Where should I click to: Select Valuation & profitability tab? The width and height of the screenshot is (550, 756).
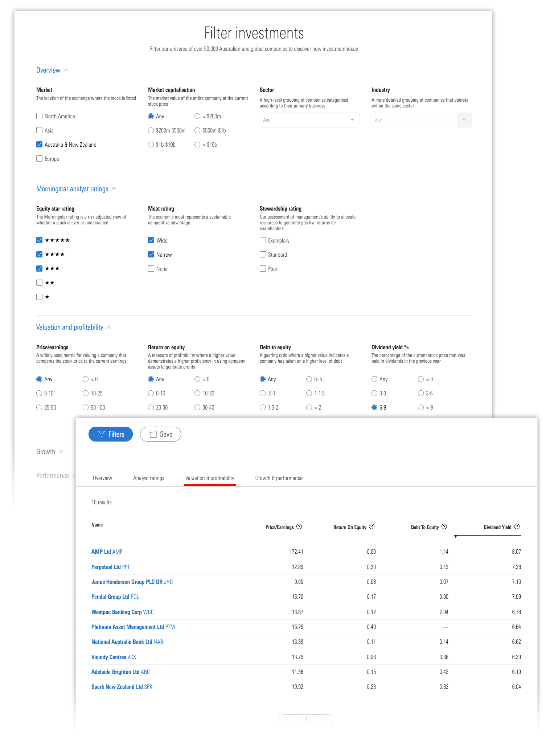pyautogui.click(x=210, y=478)
